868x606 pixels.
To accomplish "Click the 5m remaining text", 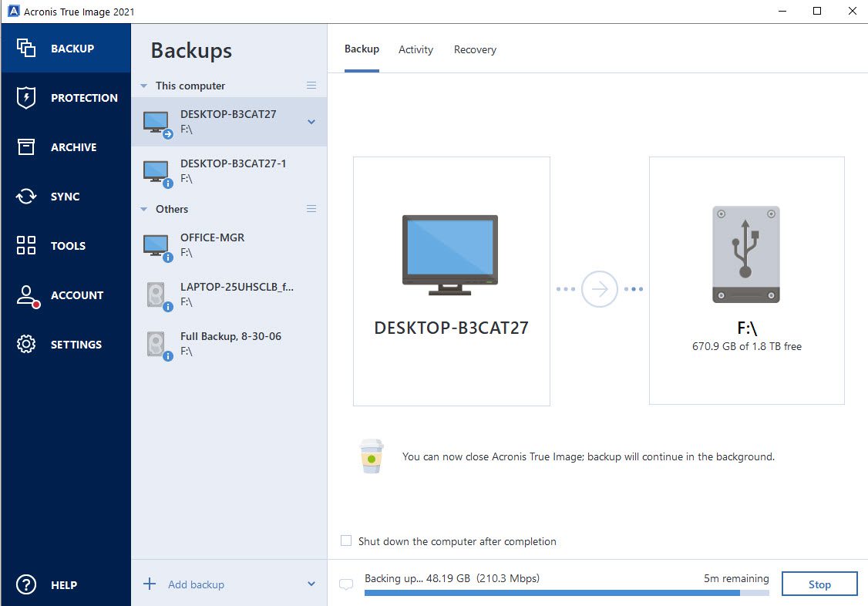I will [736, 578].
